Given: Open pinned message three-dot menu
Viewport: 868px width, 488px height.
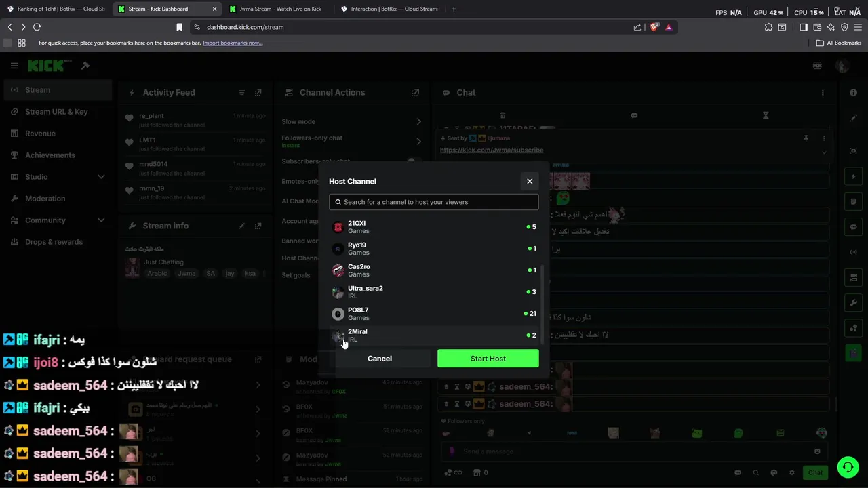Looking at the screenshot, I should click(823, 138).
